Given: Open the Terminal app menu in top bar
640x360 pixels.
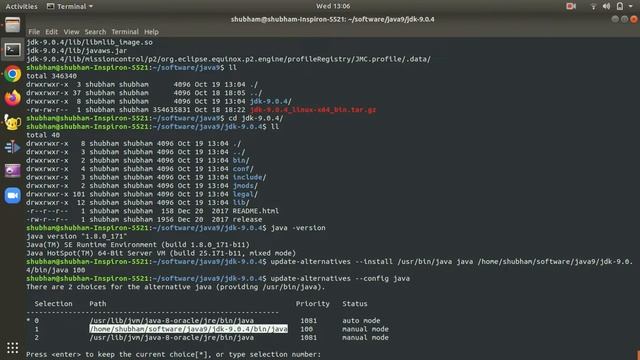Looking at the screenshot, I should coord(70,6).
